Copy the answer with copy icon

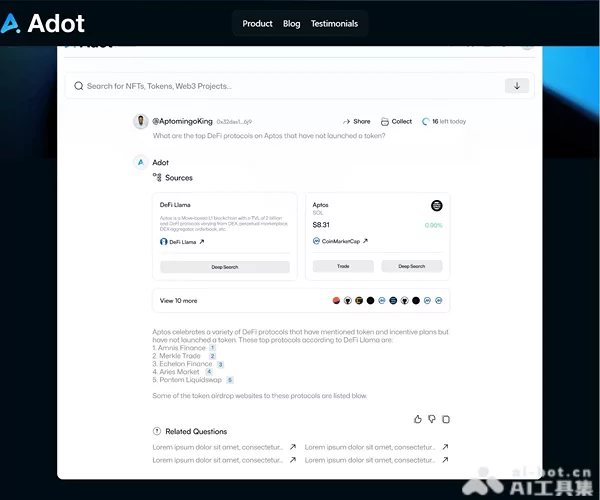click(446, 419)
